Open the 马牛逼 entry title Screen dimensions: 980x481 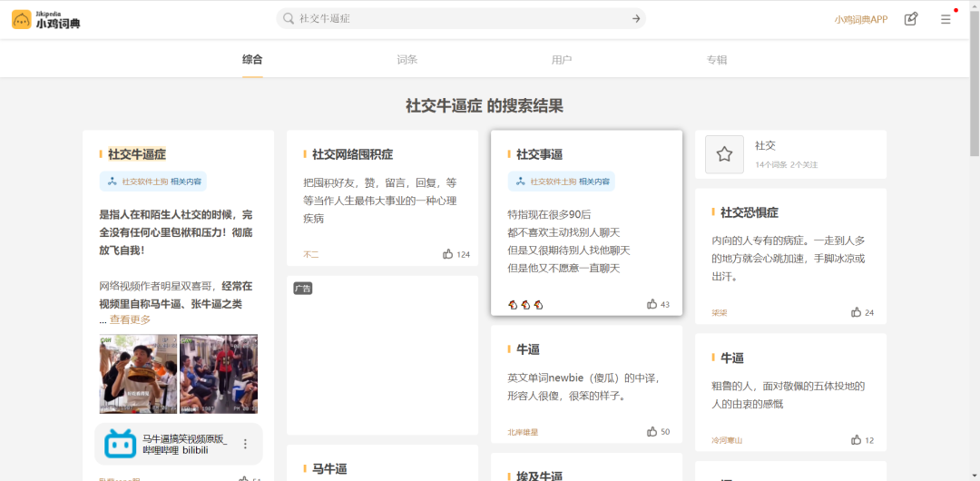coord(329,469)
